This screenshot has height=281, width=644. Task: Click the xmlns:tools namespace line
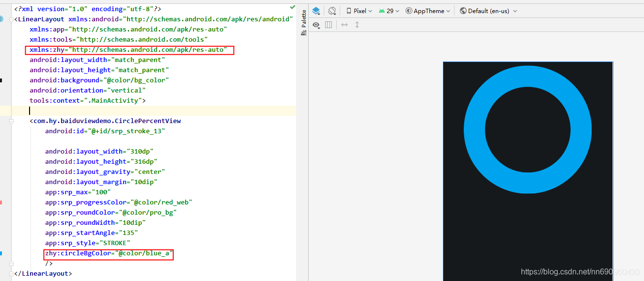pyautogui.click(x=119, y=39)
